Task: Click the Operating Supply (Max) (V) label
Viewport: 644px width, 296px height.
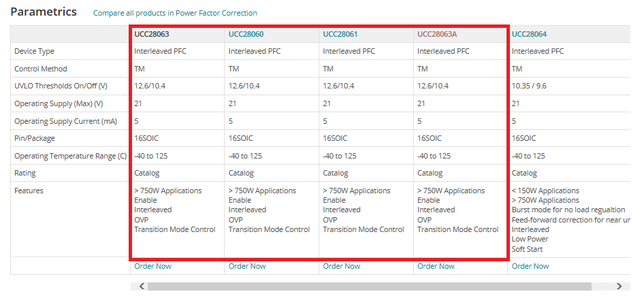Action: 59,103
